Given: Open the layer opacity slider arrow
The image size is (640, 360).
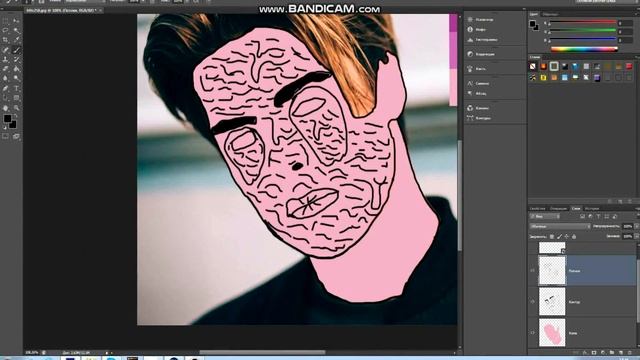Looking at the screenshot, I should coord(636,226).
